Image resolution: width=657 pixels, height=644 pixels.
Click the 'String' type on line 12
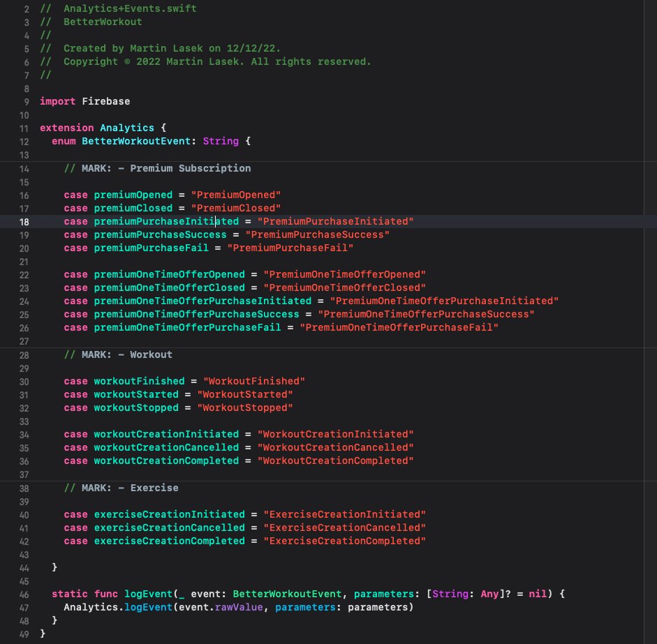coord(221,141)
